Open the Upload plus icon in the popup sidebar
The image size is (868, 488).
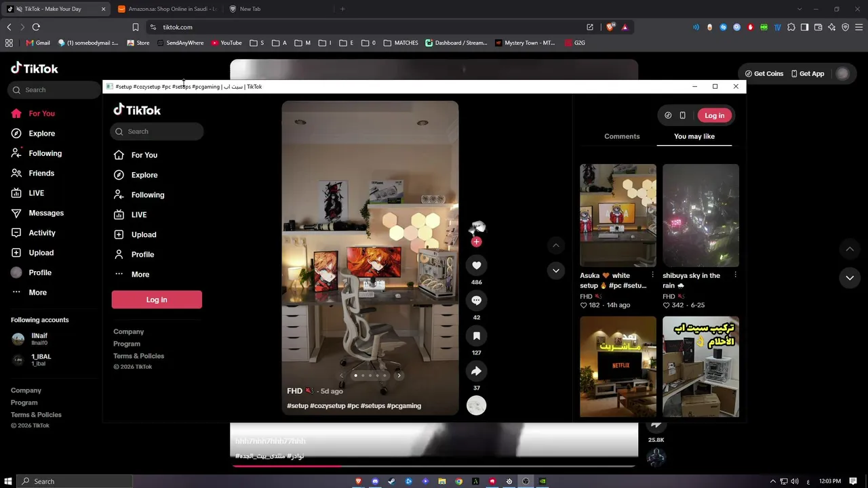click(119, 235)
